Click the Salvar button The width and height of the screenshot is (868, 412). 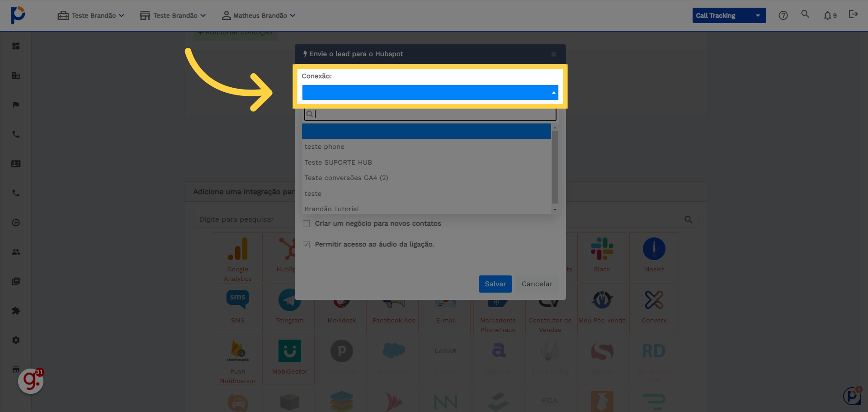495,284
